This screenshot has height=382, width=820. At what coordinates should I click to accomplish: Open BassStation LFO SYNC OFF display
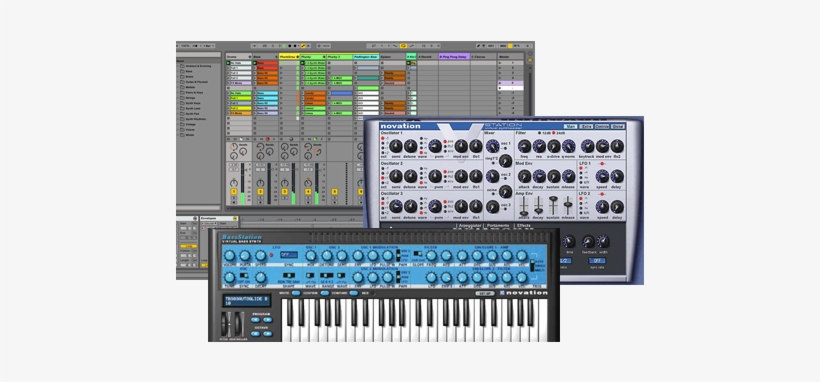[x=289, y=255]
